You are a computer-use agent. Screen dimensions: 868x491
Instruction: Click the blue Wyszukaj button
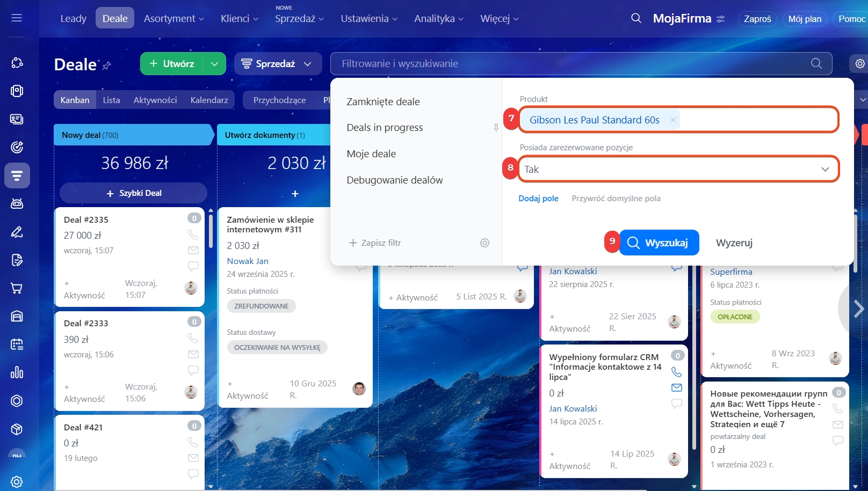(x=660, y=243)
